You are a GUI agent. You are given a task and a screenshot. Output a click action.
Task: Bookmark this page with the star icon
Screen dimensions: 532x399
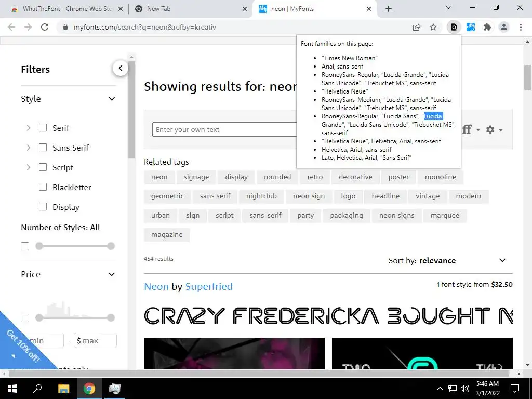click(x=433, y=27)
